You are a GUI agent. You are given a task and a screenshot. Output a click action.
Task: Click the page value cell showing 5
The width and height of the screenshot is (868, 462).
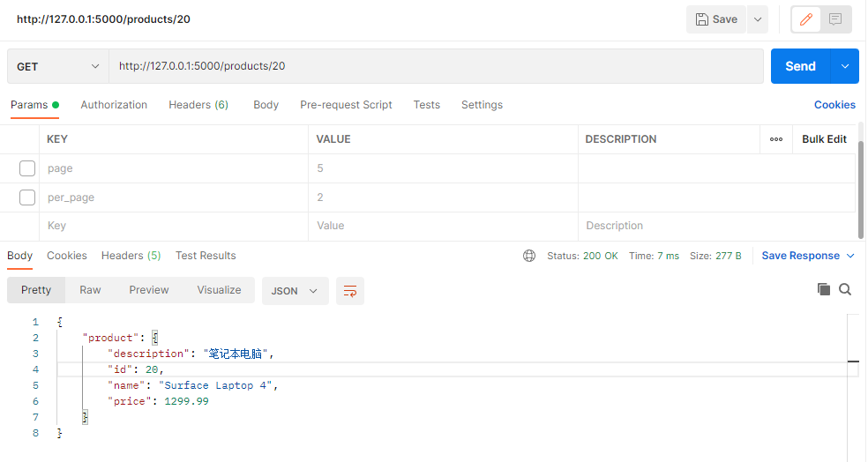(443, 168)
